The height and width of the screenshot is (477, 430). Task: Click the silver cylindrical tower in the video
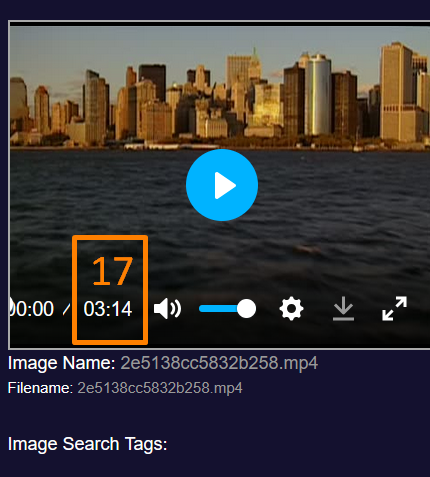click(x=318, y=95)
